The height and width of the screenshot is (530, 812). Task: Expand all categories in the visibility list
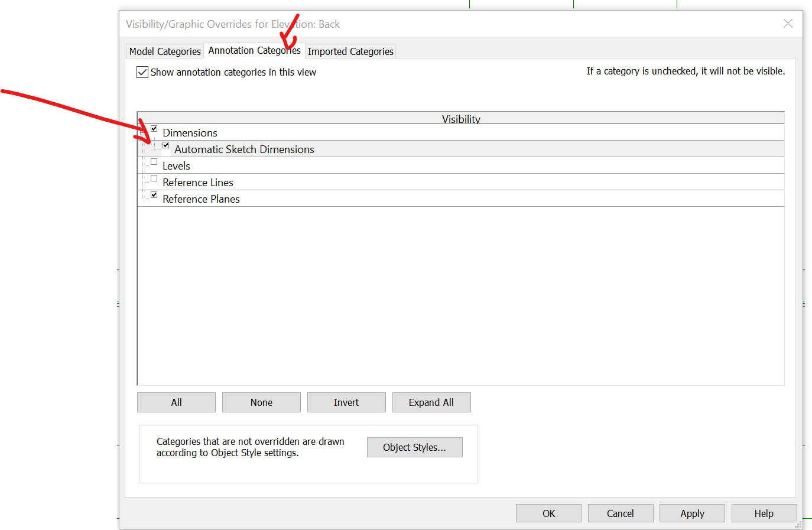431,402
